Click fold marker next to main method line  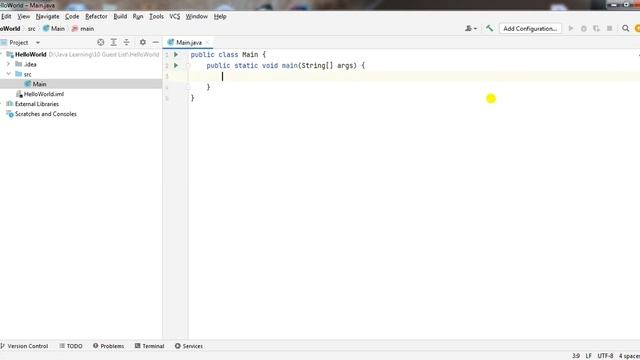pos(188,65)
